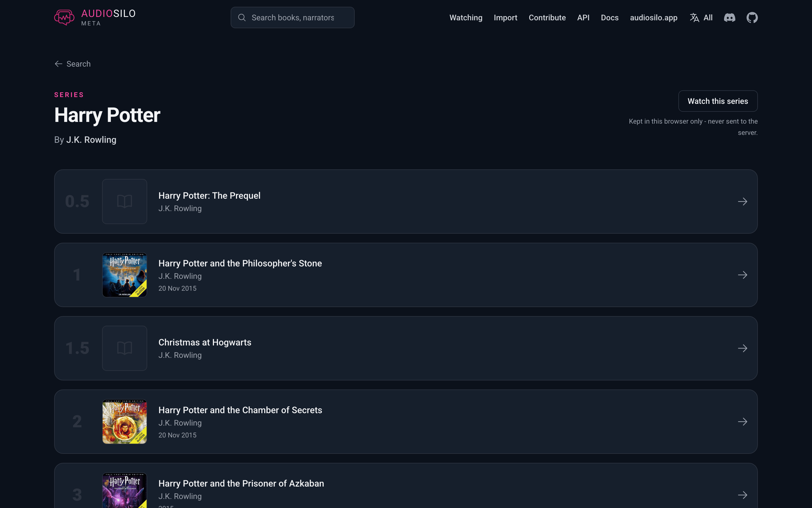
Task: Click the AudioSilo Meta logo
Action: [95, 17]
